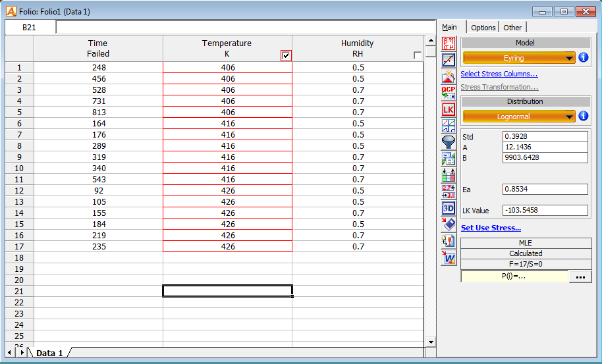Screen dimensions: 602x364
Task: Open the Plot icon
Action: click(449, 60)
